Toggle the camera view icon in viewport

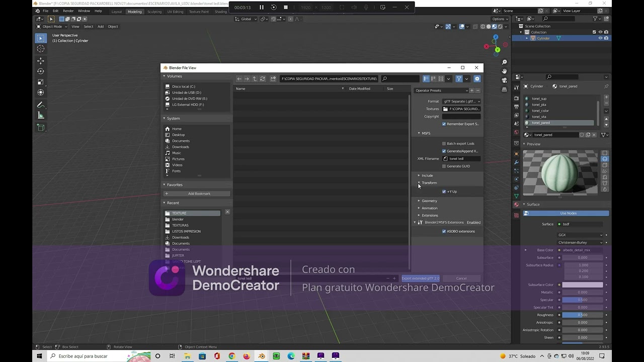(x=504, y=80)
